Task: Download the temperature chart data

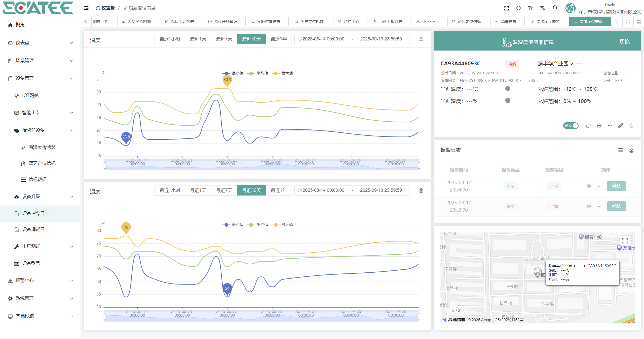Action: [x=421, y=39]
